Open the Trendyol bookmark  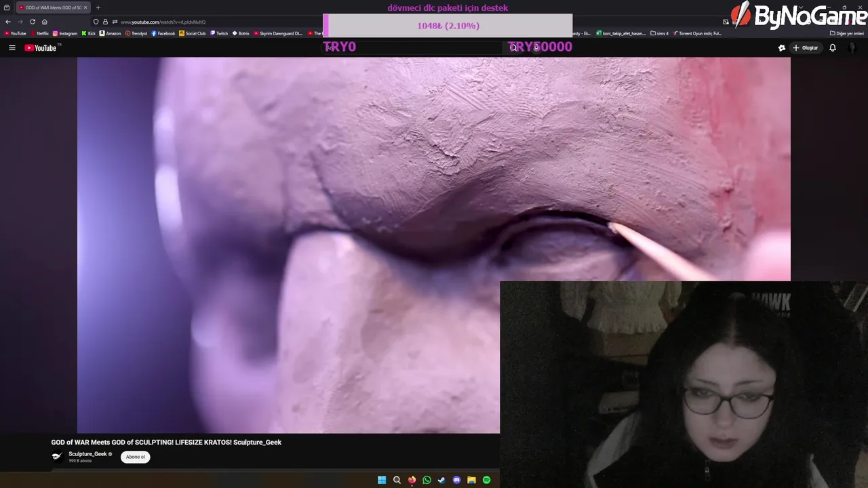click(x=136, y=33)
